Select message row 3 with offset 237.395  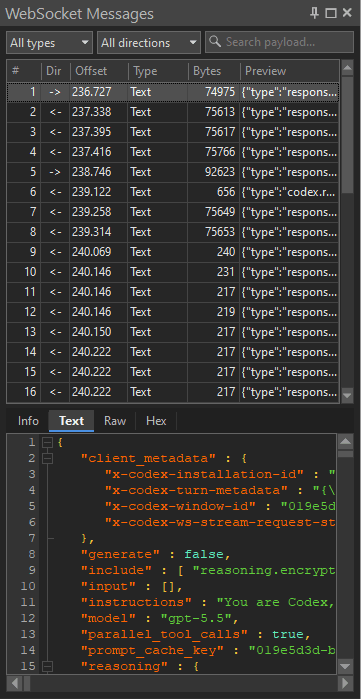point(173,132)
